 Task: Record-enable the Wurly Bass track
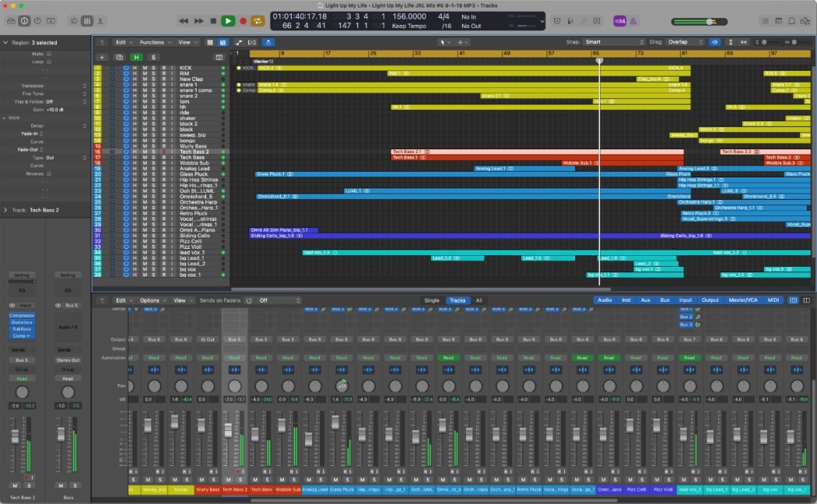pyautogui.click(x=164, y=145)
